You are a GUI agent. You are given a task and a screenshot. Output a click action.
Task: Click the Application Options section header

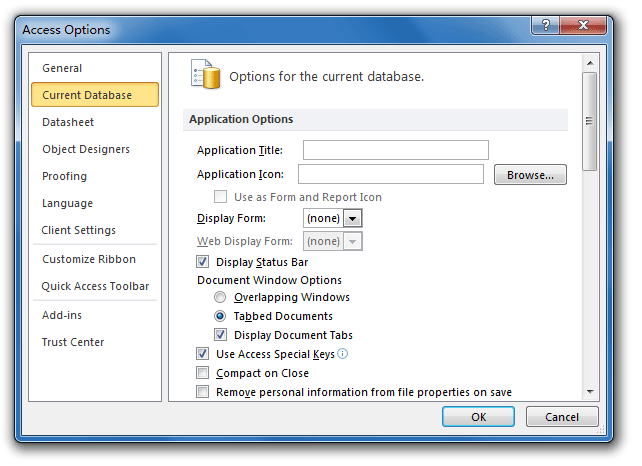coord(375,120)
